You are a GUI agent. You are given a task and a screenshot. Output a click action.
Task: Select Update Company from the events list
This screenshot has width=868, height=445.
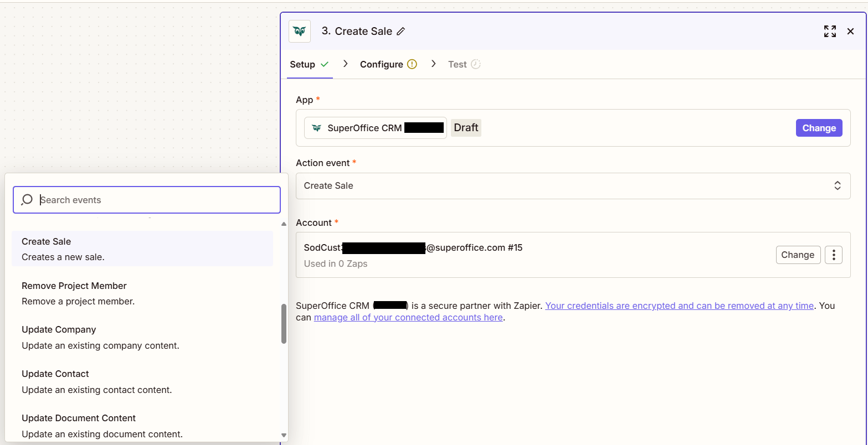pos(59,329)
